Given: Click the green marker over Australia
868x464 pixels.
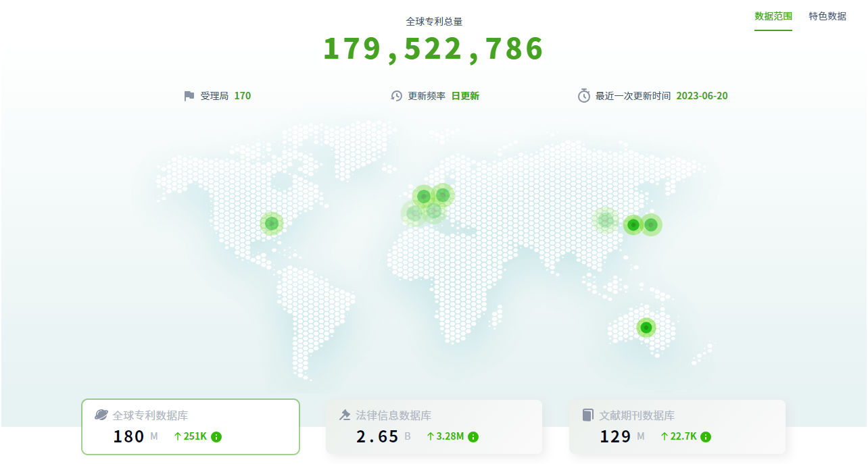Looking at the screenshot, I should point(646,328).
